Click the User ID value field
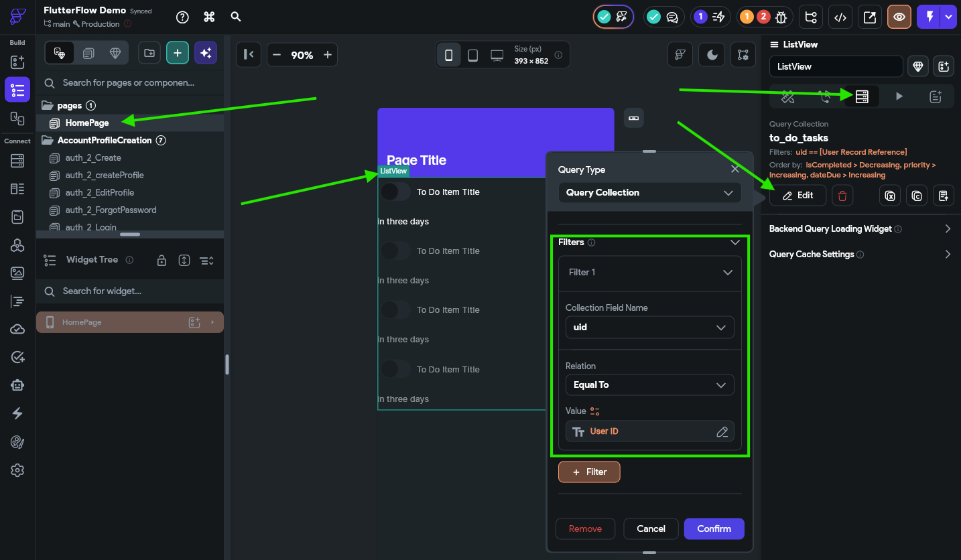 pos(649,431)
